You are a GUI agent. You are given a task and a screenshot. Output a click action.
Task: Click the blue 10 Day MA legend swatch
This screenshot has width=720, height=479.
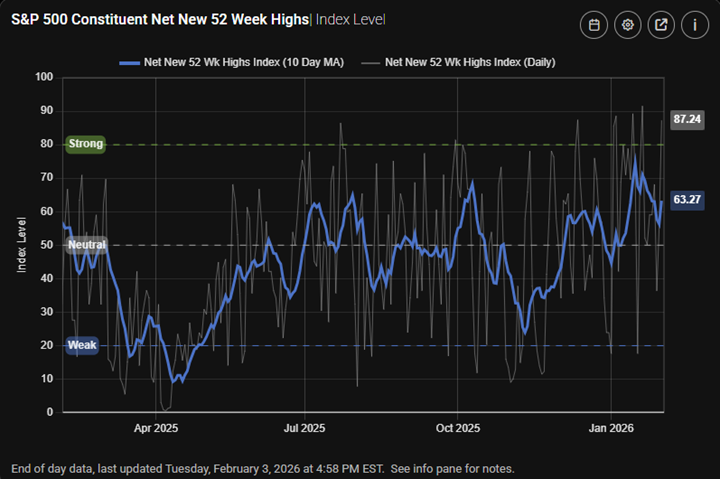(x=129, y=63)
